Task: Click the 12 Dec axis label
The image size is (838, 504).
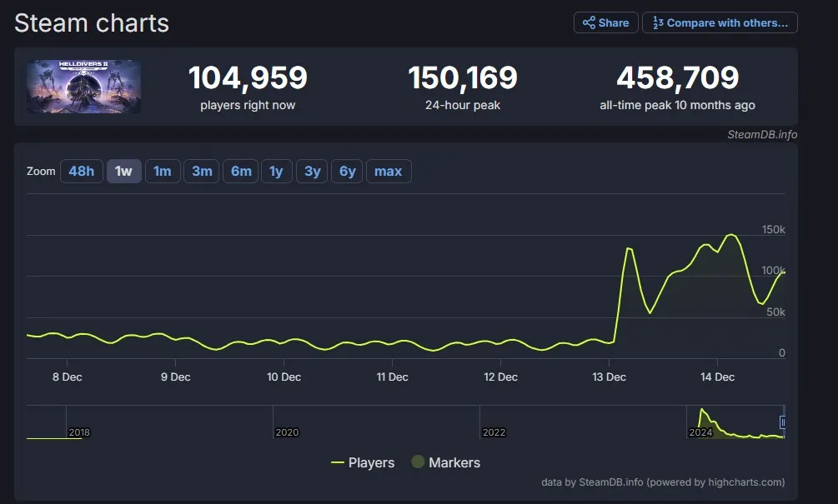Action: click(x=500, y=377)
